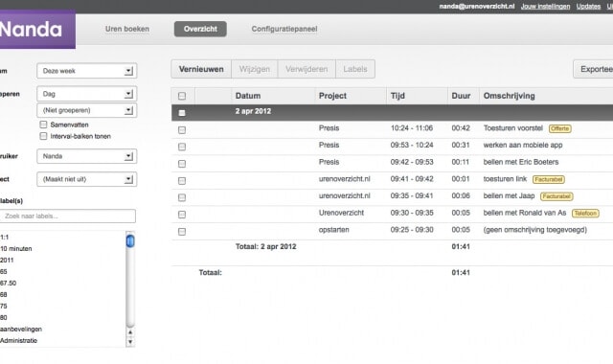Check the bellen met Jaap row checkbox
This screenshot has height=364, width=613.
pyautogui.click(x=182, y=197)
